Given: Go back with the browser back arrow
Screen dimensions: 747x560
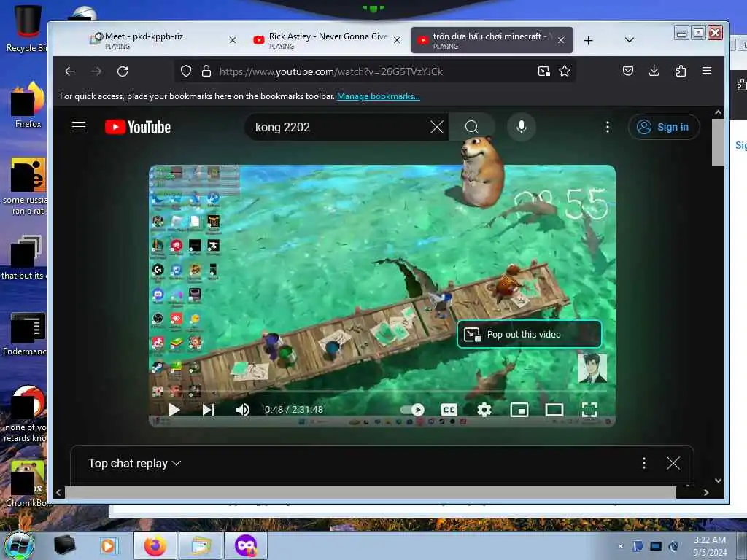Looking at the screenshot, I should coord(70,71).
